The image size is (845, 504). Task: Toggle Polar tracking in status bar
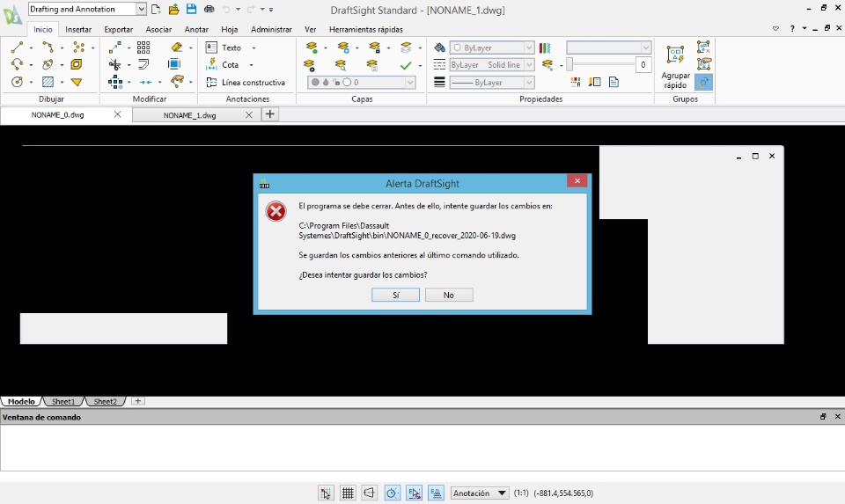click(392, 493)
